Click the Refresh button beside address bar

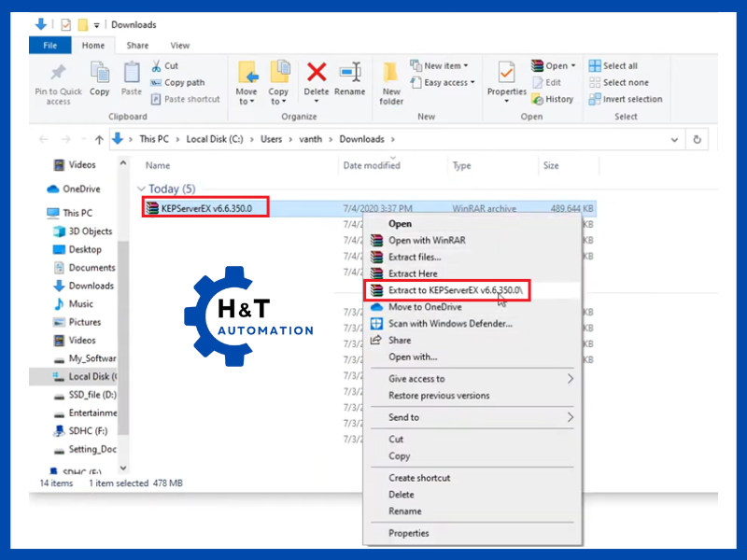[697, 139]
